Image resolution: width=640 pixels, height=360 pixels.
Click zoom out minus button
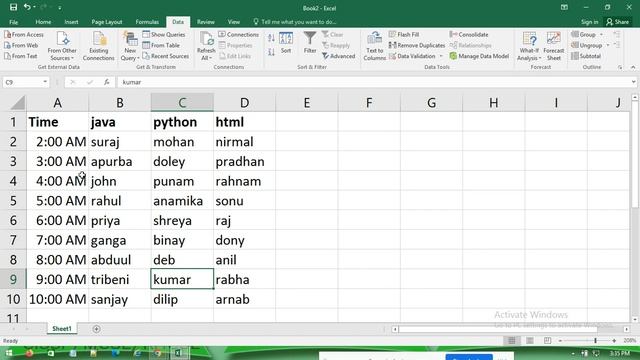click(560, 340)
